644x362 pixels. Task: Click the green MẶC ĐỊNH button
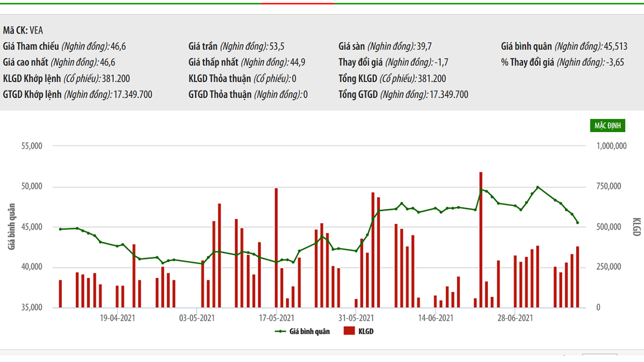pyautogui.click(x=608, y=125)
